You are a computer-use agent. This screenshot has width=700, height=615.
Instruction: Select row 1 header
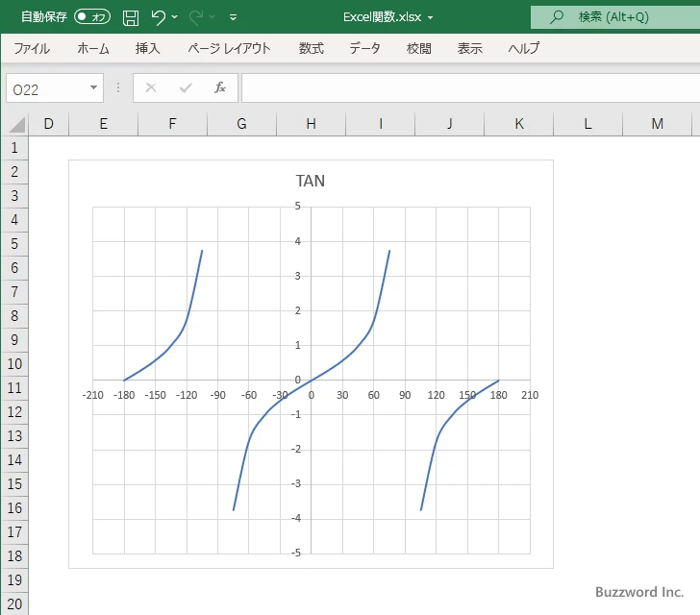(14, 148)
